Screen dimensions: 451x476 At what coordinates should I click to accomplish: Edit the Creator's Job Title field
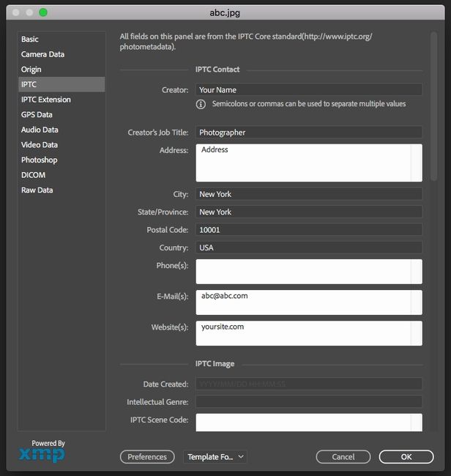coord(308,133)
